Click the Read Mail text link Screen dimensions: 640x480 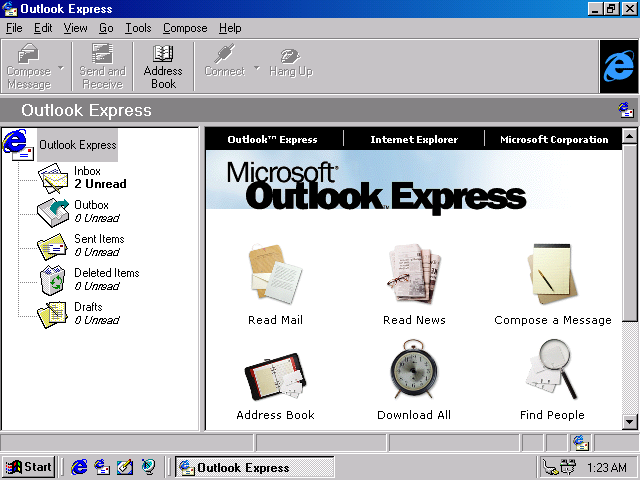tap(276, 320)
